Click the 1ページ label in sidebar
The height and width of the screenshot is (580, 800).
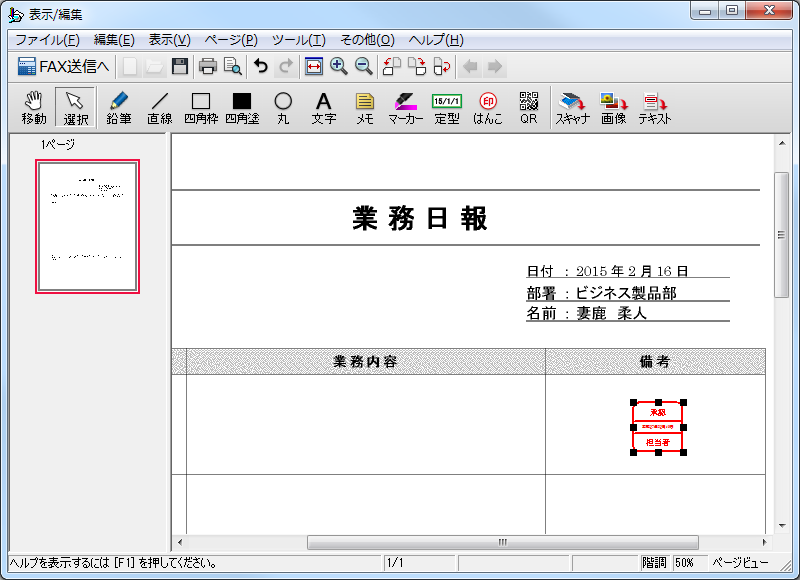pyautogui.click(x=58, y=144)
